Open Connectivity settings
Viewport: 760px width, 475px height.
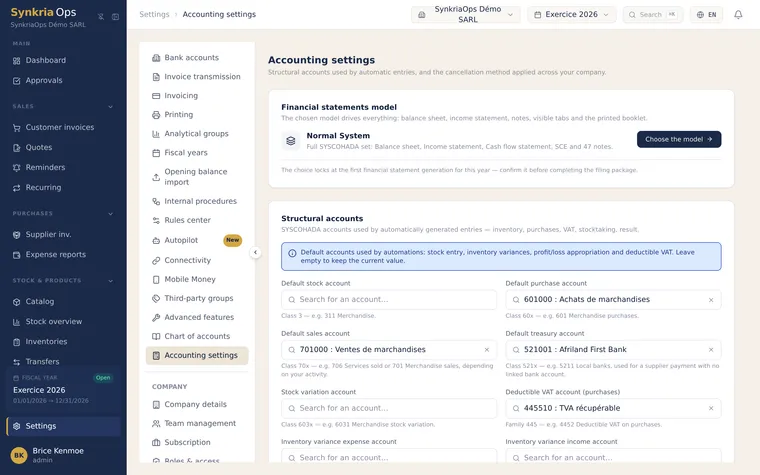[x=197, y=260]
